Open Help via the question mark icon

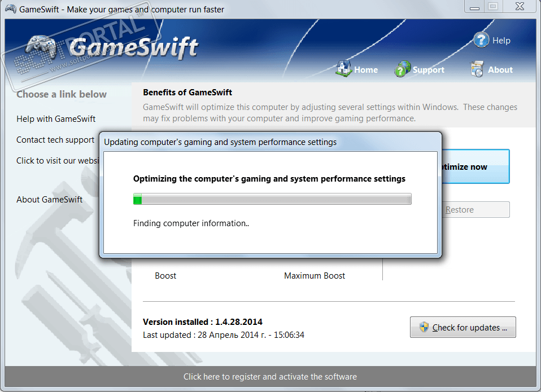[481, 40]
